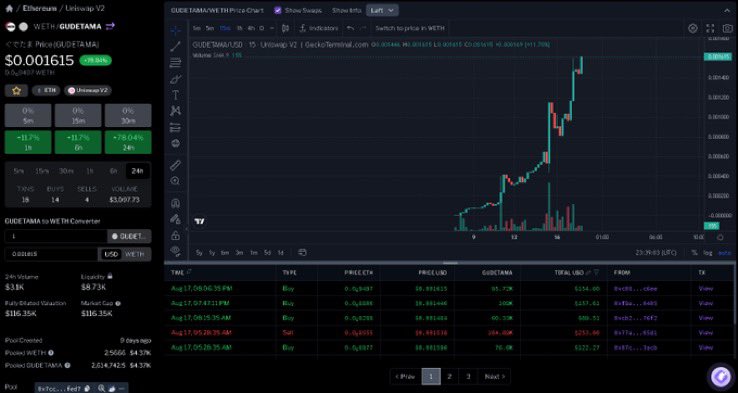The image size is (738, 393).
Task: Select the 5y date range
Action: [199, 253]
